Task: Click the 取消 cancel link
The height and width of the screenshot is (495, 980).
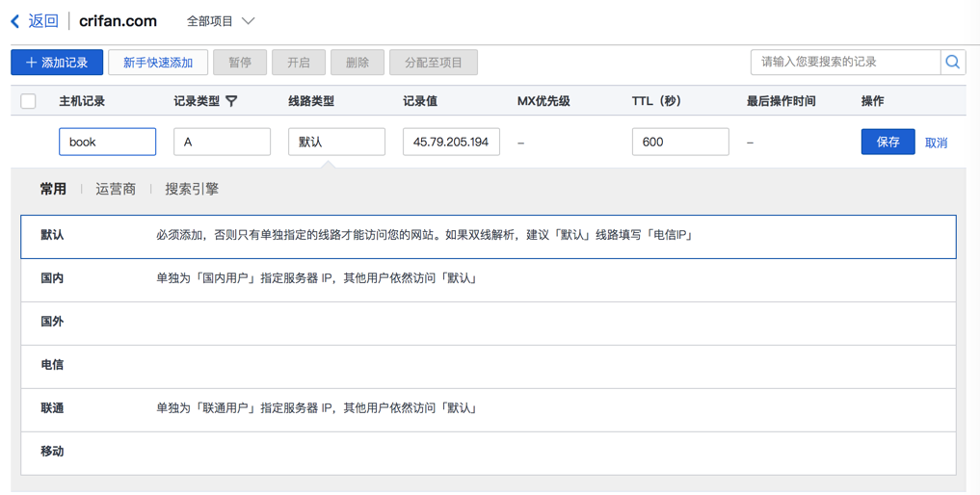Action: (936, 143)
